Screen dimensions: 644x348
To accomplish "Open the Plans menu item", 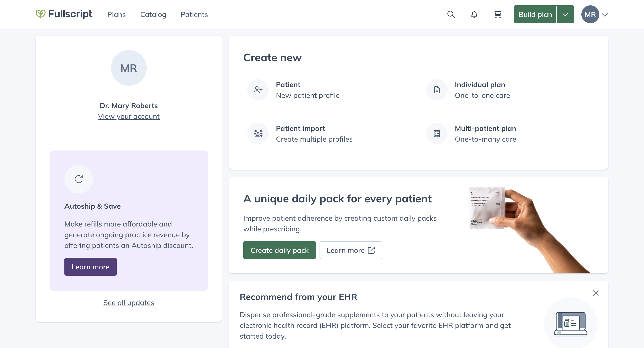I will [117, 14].
